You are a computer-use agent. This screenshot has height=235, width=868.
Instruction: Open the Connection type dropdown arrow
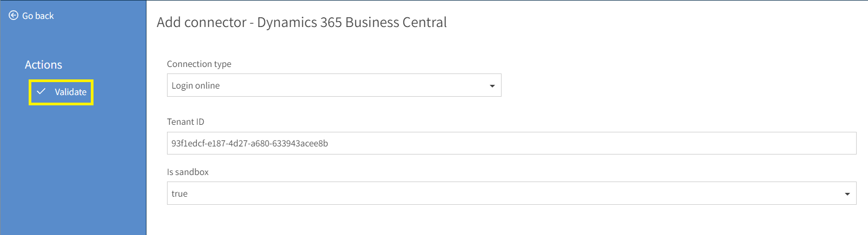(492, 86)
